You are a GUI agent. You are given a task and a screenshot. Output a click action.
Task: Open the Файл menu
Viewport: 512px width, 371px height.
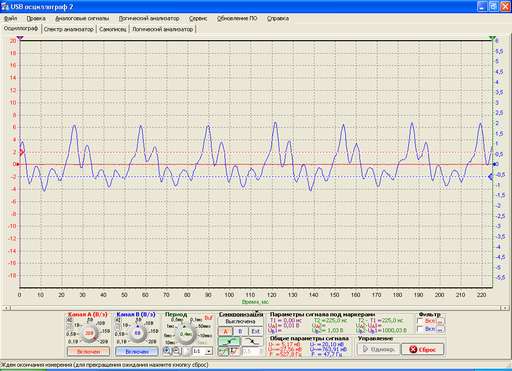(10, 18)
